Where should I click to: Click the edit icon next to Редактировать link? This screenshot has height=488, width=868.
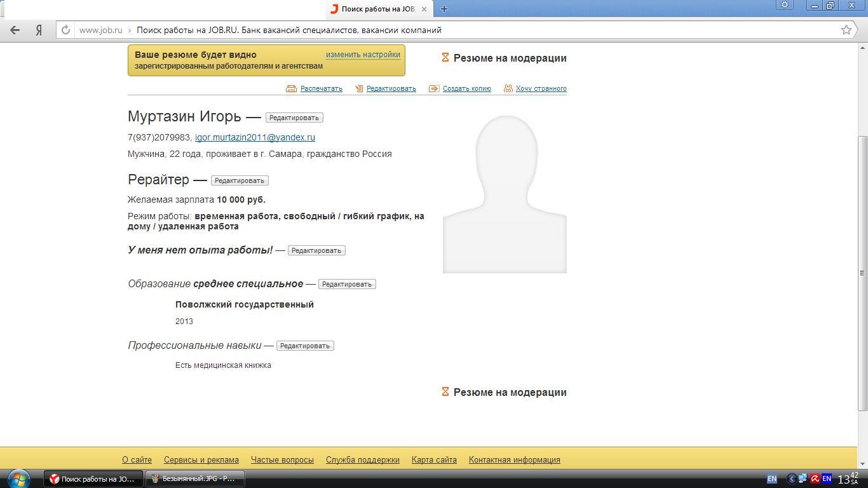coord(359,88)
